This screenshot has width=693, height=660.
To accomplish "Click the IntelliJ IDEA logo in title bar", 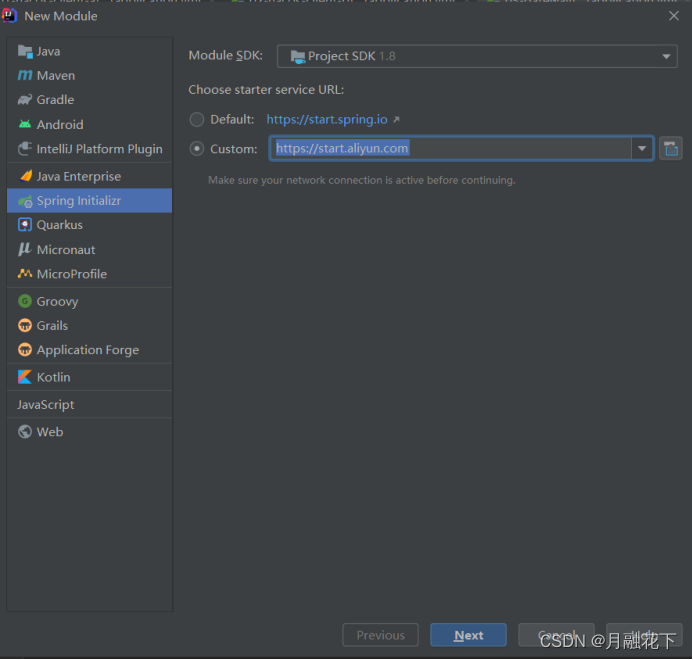I will coord(9,15).
